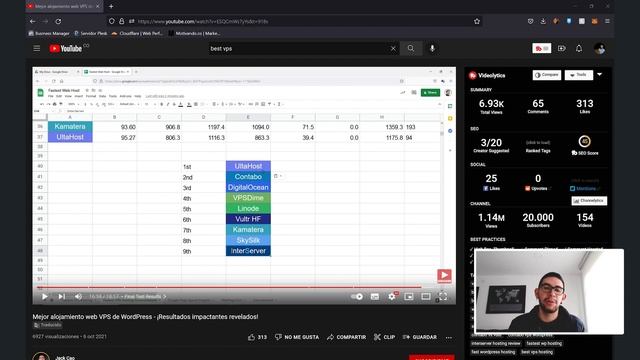Viewport: 640px width, 360px height.
Task: Show site security lock information
Action: click(122, 21)
